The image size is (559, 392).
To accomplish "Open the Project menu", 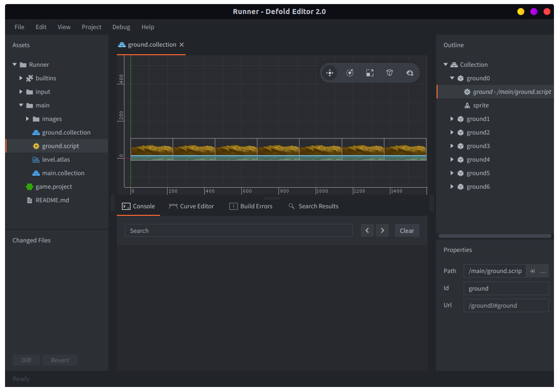I will coord(91,27).
